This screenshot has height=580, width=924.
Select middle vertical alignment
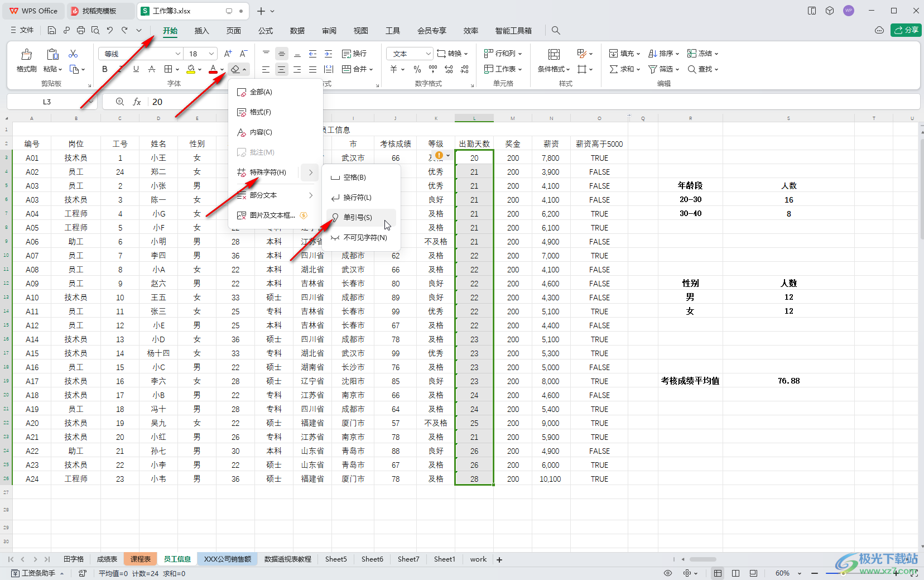pos(281,54)
